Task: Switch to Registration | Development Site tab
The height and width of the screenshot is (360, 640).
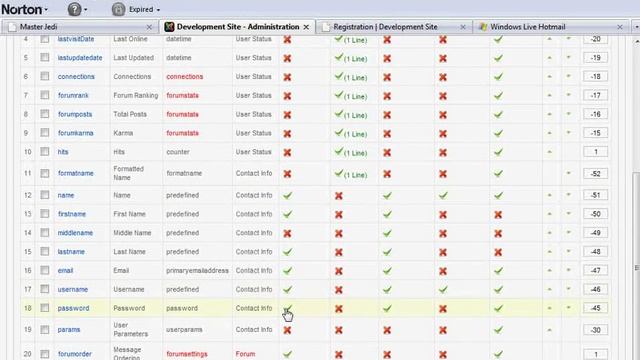Action: (x=394, y=27)
